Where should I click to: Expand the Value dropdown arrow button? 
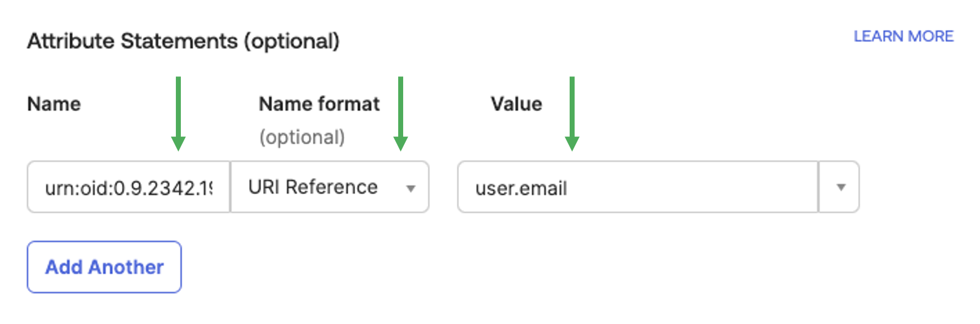[x=840, y=187]
